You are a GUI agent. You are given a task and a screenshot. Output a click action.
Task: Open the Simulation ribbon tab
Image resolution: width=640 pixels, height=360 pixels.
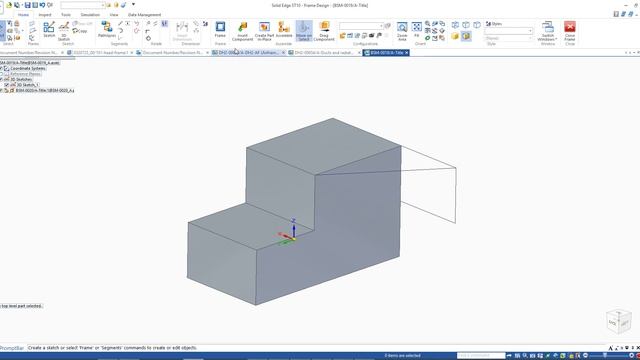click(90, 15)
